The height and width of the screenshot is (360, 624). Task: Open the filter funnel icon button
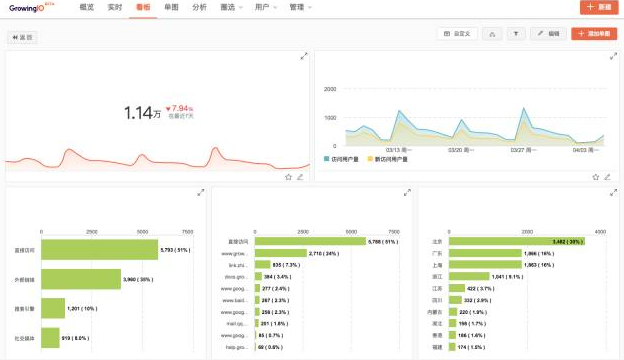pos(516,34)
